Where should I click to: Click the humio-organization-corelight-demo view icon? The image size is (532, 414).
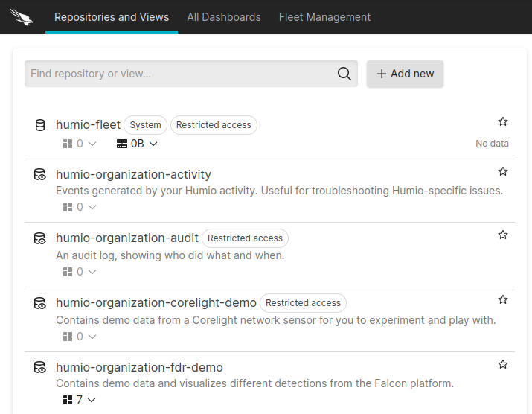pyautogui.click(x=40, y=303)
